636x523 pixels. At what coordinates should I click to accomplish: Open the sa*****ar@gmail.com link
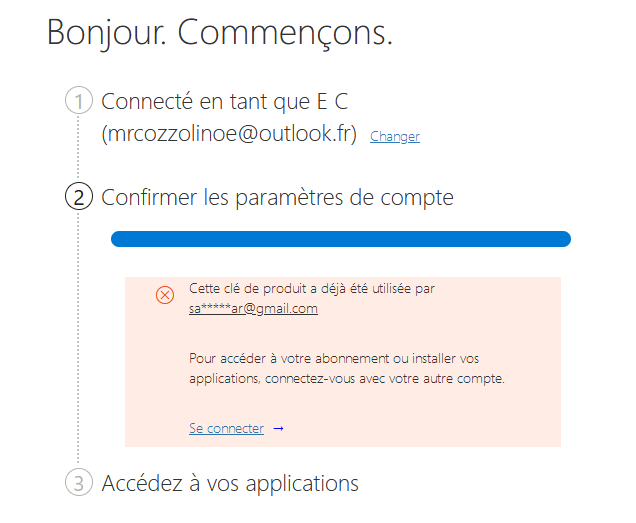point(253,309)
